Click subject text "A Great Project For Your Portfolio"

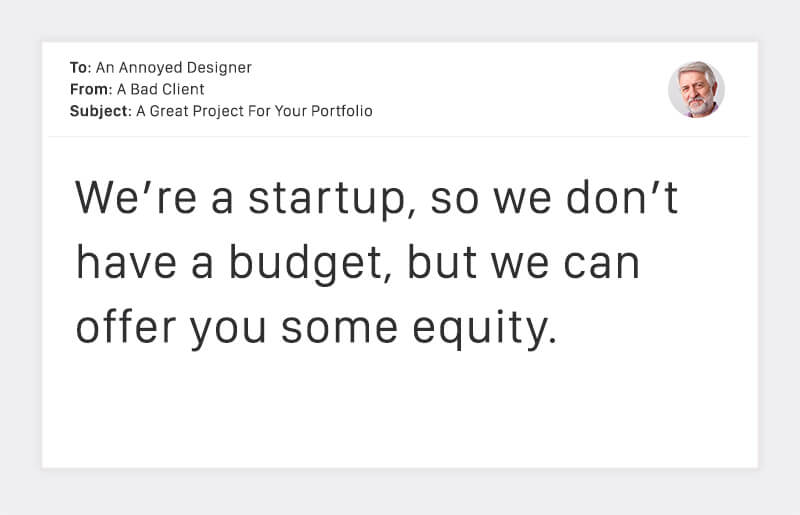pos(254,111)
